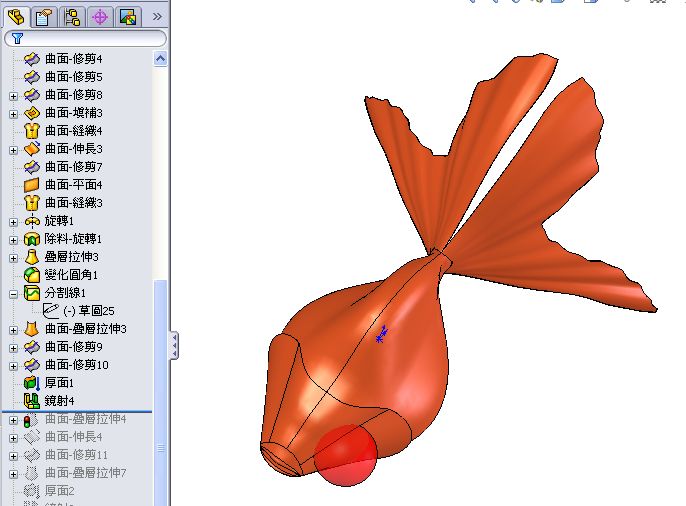Select 曲面-填補3 fill surface icon
Screen dimensions: 686x506
click(32, 113)
